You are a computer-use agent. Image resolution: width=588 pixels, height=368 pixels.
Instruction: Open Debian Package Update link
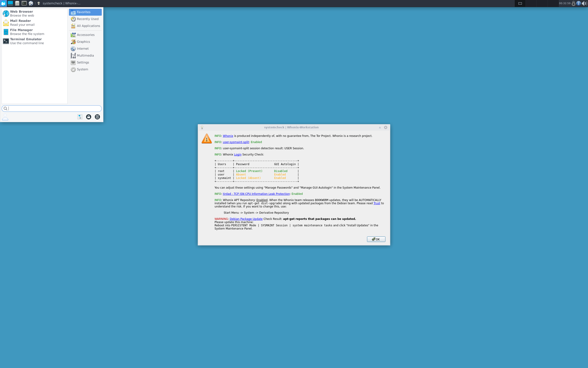(x=246, y=219)
